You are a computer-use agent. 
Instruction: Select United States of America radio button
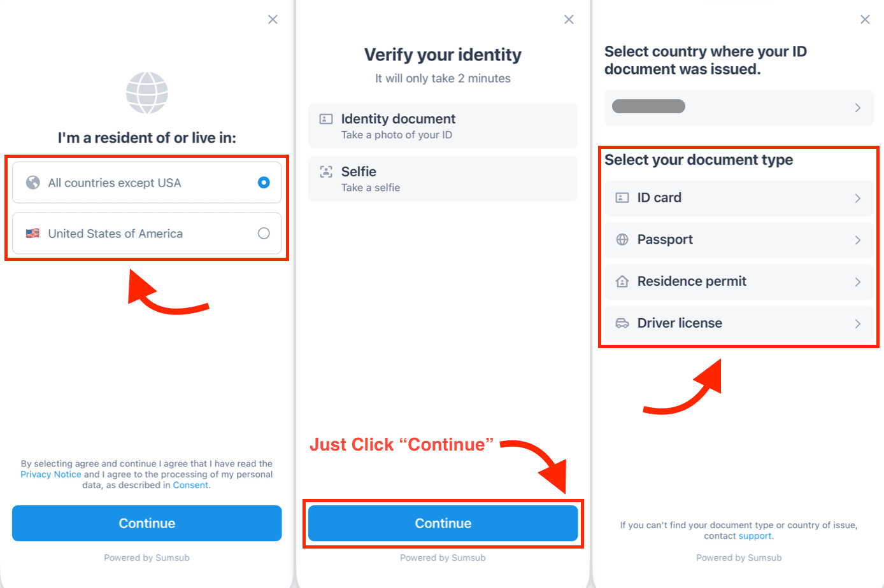point(264,234)
